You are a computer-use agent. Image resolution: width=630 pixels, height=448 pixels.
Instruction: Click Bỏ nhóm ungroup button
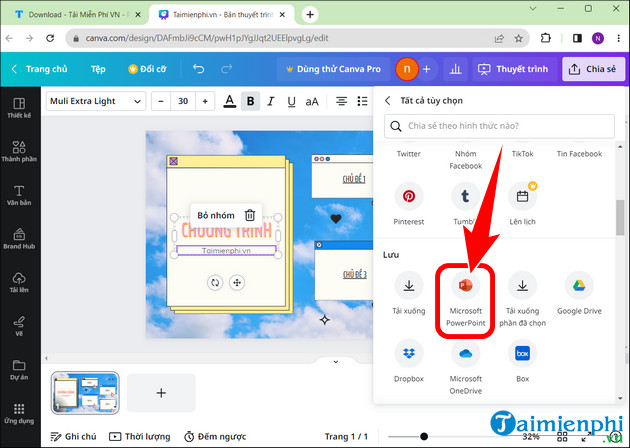pos(216,215)
